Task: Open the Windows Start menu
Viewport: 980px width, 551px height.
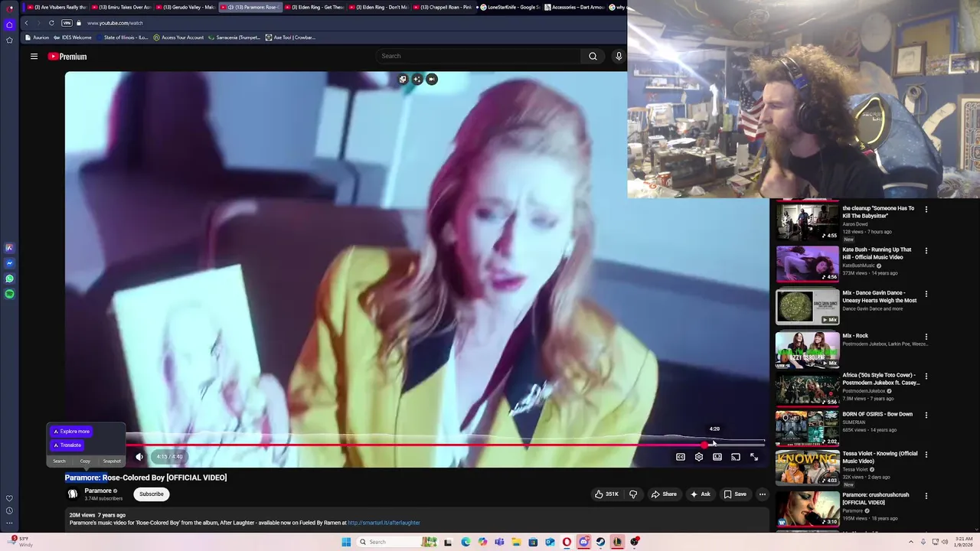Action: point(346,542)
